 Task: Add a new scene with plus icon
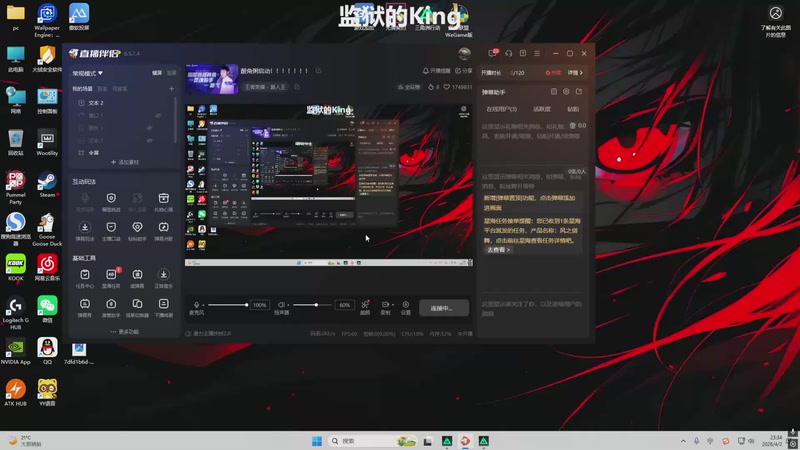click(171, 89)
